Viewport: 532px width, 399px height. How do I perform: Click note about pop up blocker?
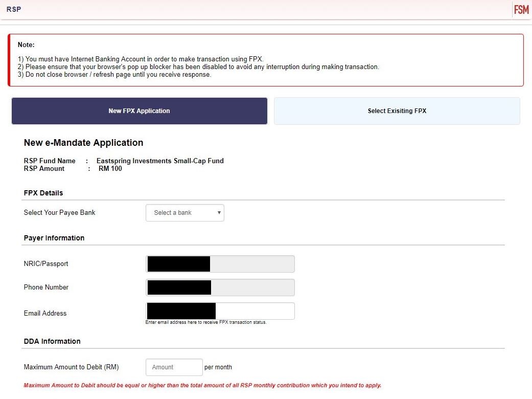[x=198, y=67]
